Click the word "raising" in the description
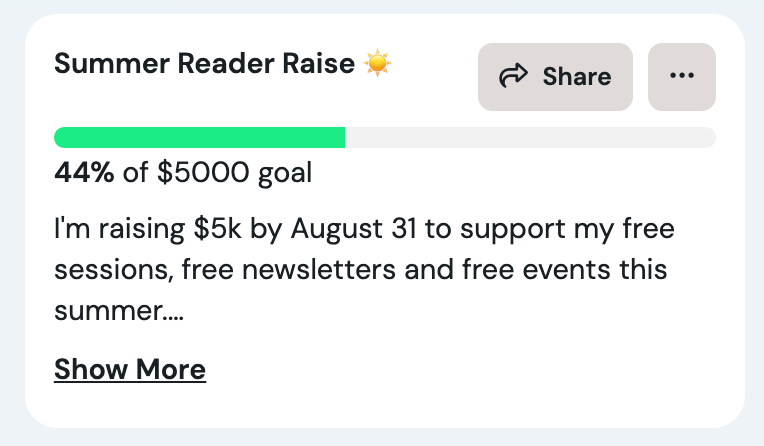764x446 pixels. click(142, 230)
